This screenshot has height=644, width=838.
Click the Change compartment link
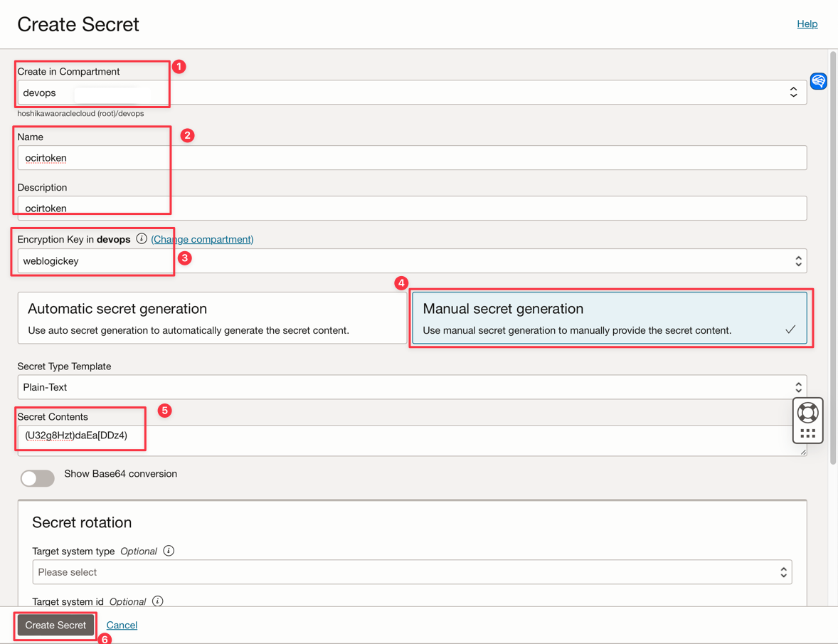(202, 239)
